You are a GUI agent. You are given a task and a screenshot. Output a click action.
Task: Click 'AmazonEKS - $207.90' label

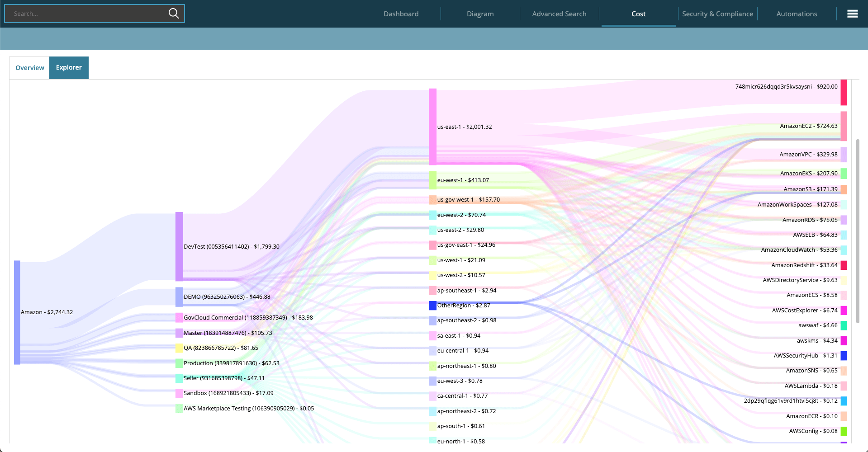(x=809, y=174)
